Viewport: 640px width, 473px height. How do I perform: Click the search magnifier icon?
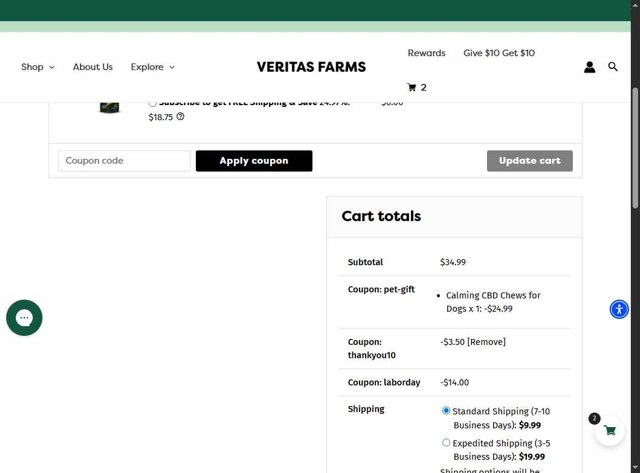613,67
